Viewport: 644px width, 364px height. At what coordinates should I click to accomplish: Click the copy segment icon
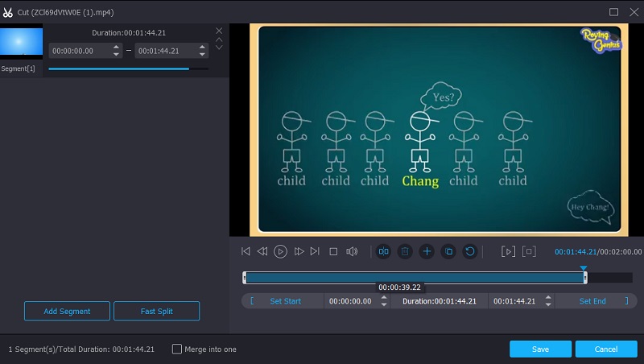click(x=448, y=251)
